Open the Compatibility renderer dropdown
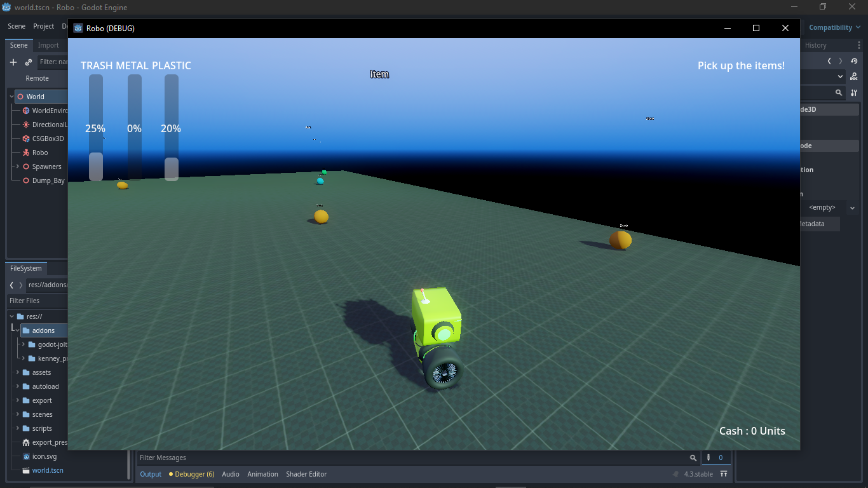 tap(834, 27)
